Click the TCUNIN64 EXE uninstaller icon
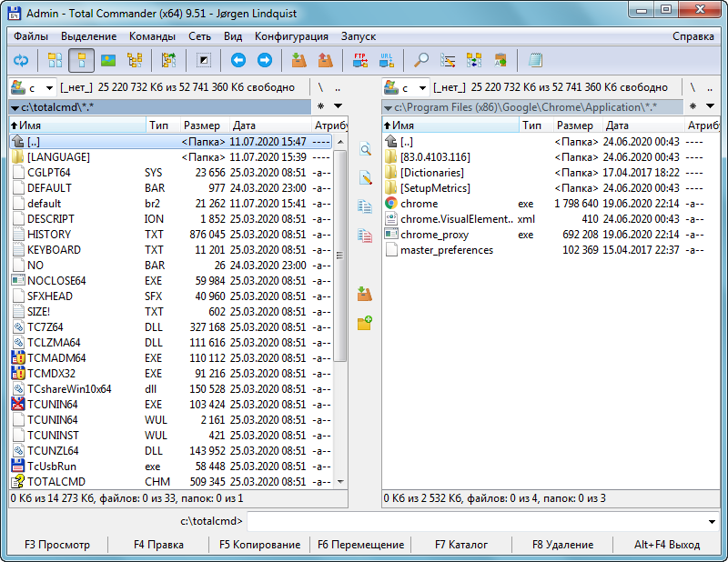Viewport: 728px width, 562px height. click(x=17, y=404)
